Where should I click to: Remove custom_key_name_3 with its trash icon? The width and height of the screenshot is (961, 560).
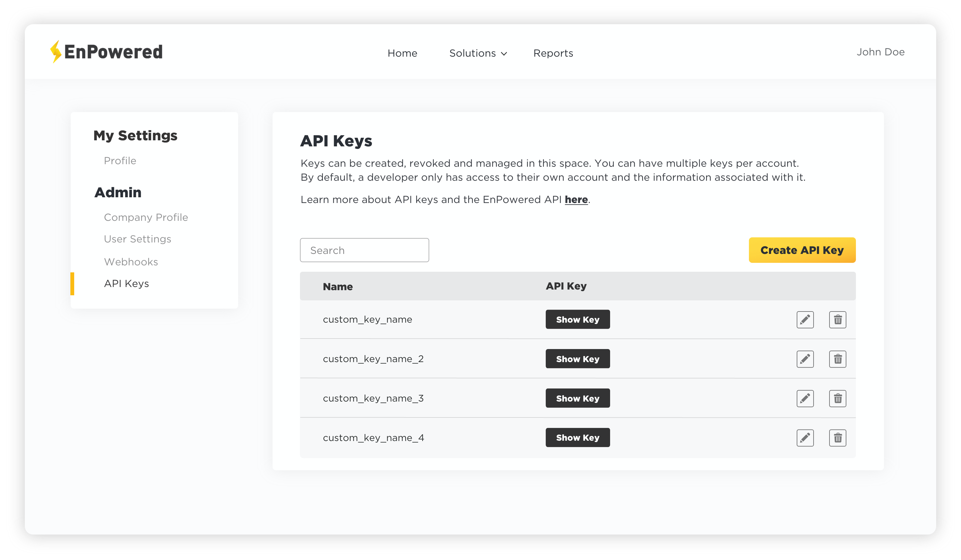837,398
